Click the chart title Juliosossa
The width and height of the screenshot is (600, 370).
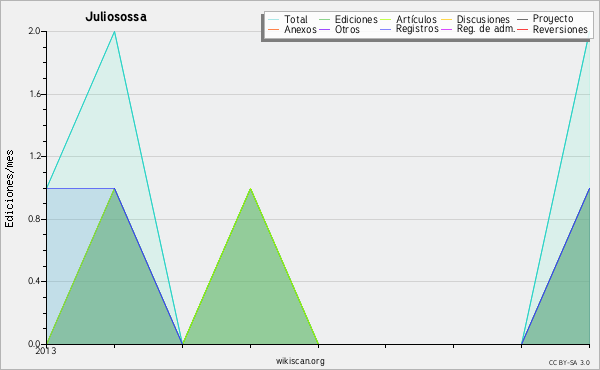pos(116,17)
